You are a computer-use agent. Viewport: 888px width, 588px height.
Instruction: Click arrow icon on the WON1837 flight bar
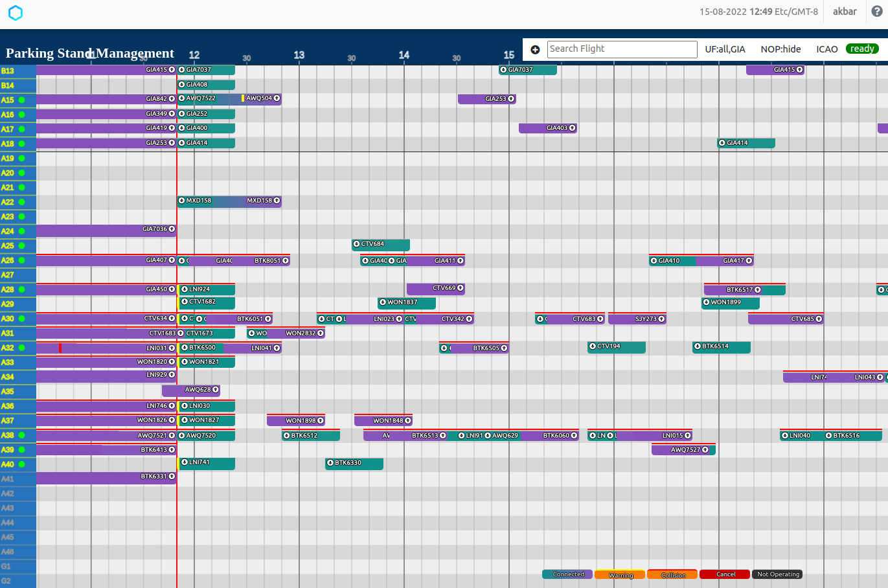383,302
